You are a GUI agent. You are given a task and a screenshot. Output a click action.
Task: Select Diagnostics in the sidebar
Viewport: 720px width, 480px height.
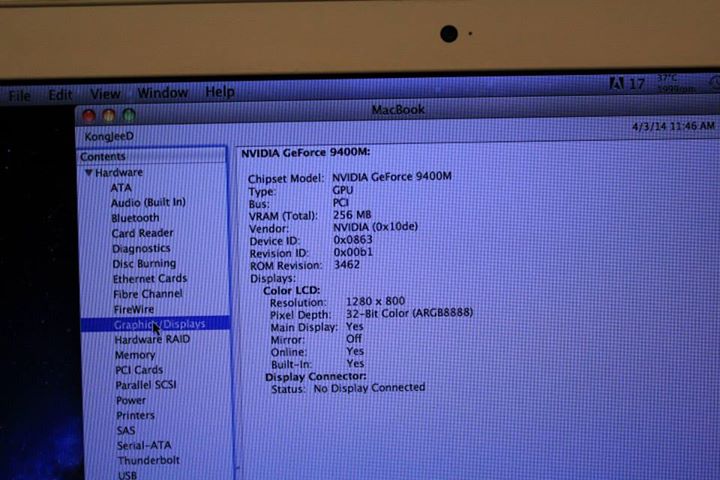click(x=141, y=248)
